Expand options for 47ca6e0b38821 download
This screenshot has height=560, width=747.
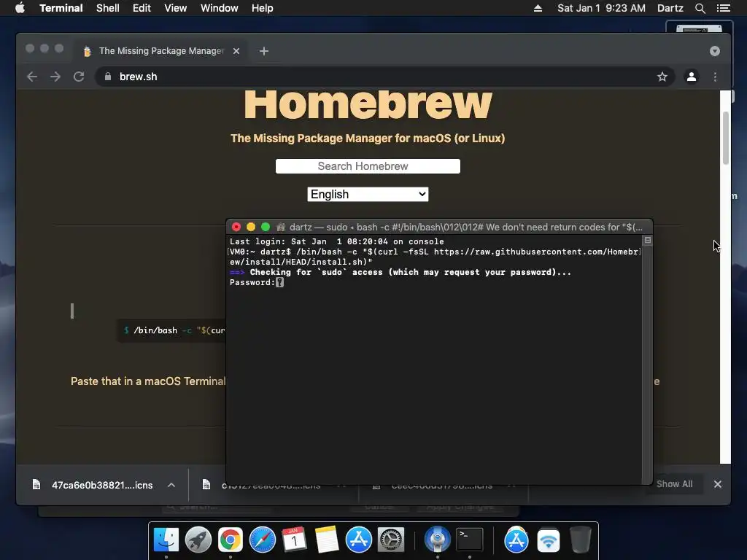point(171,485)
